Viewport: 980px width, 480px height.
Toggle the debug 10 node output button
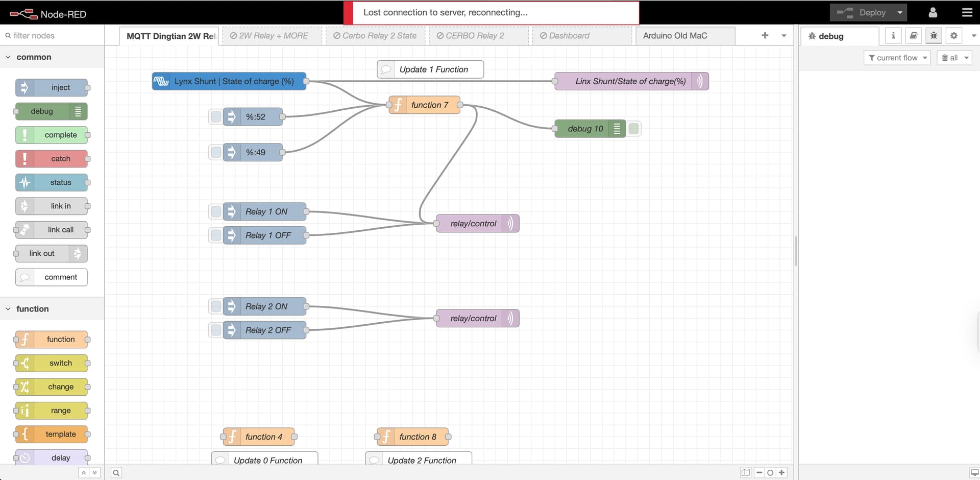(633, 129)
